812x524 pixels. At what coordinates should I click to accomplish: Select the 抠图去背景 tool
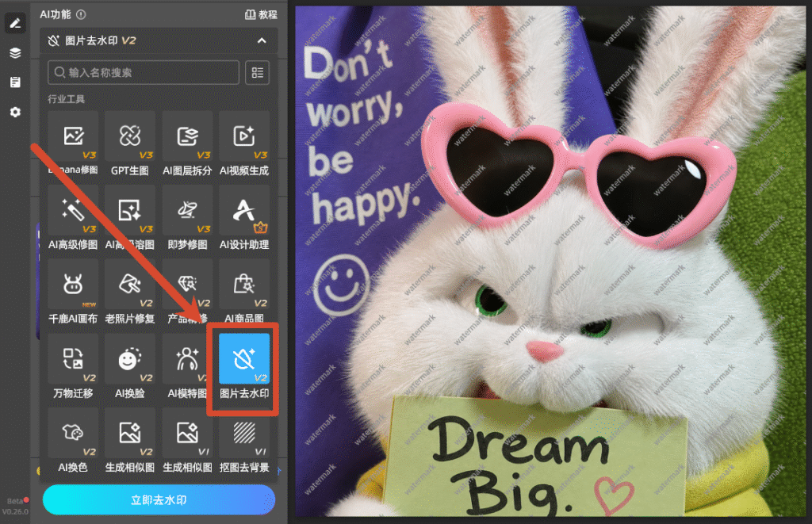pos(244,441)
